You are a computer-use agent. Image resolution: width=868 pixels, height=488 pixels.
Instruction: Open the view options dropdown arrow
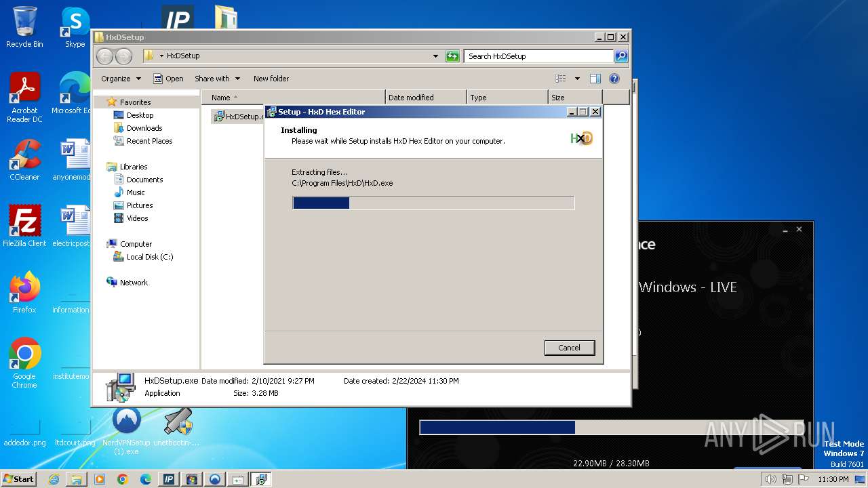[x=577, y=79]
